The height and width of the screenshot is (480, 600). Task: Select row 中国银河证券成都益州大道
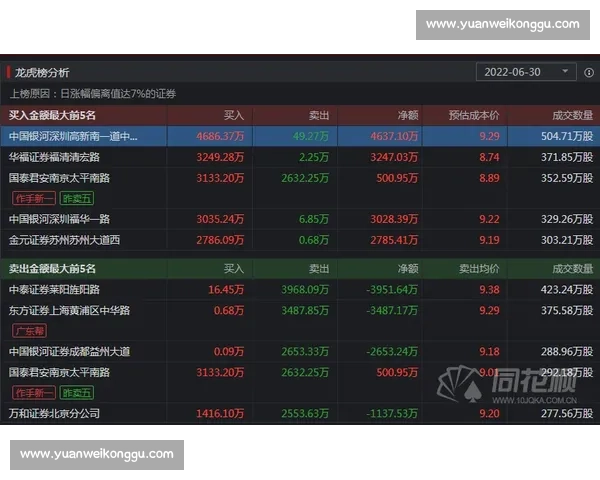click(x=300, y=351)
